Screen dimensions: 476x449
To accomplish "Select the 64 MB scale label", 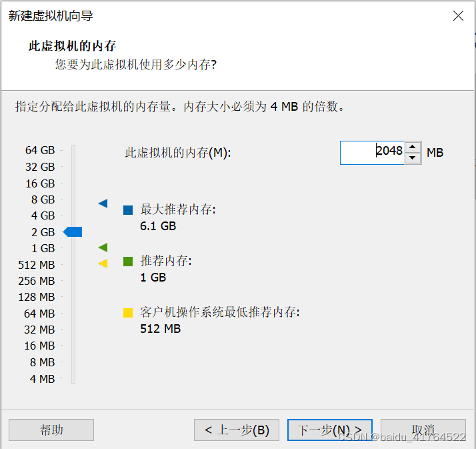I will pos(39,314).
